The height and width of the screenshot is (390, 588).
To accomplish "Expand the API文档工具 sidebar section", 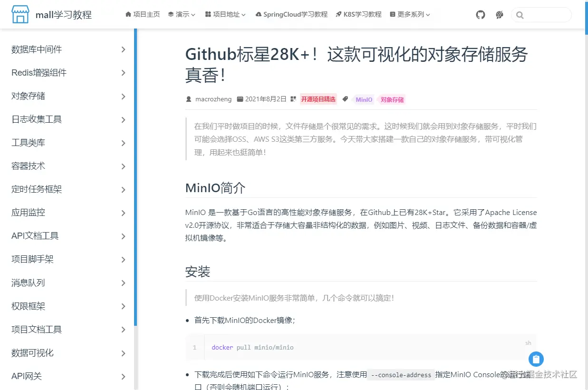I will pos(68,236).
